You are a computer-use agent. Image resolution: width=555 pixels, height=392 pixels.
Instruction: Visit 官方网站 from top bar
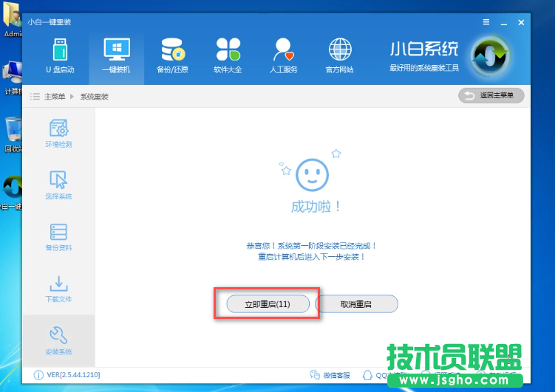(339, 56)
